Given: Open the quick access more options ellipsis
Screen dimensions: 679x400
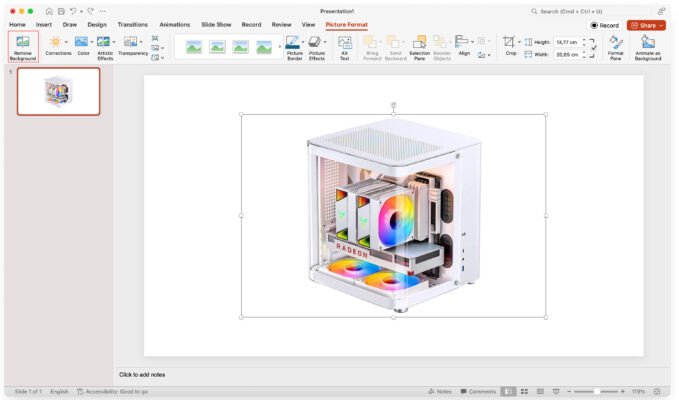Looking at the screenshot, I should coord(103,11).
